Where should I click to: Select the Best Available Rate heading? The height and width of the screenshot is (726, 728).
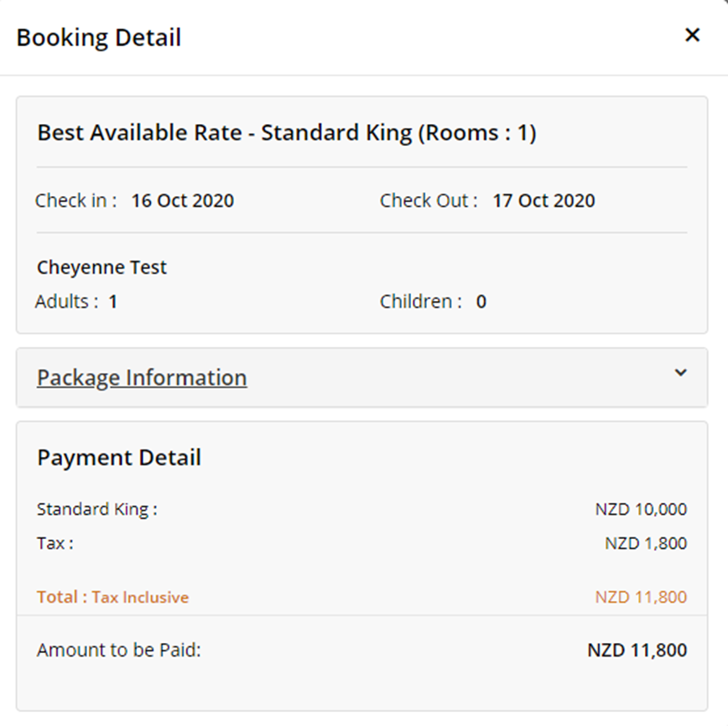click(x=287, y=132)
